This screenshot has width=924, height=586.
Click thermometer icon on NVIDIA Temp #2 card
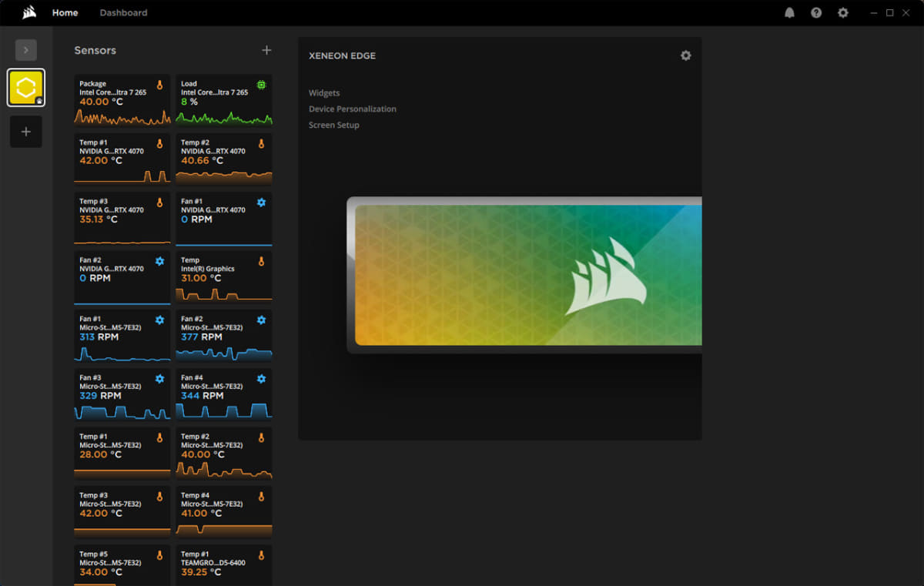[261, 144]
